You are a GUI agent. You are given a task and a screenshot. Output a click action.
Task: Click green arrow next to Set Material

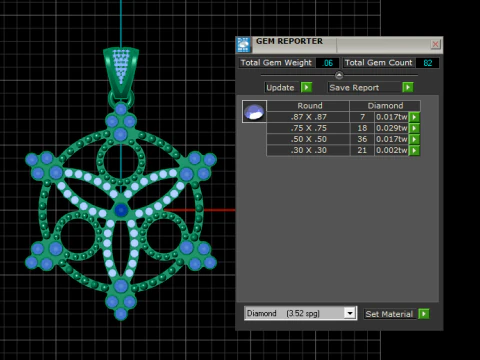click(x=424, y=314)
